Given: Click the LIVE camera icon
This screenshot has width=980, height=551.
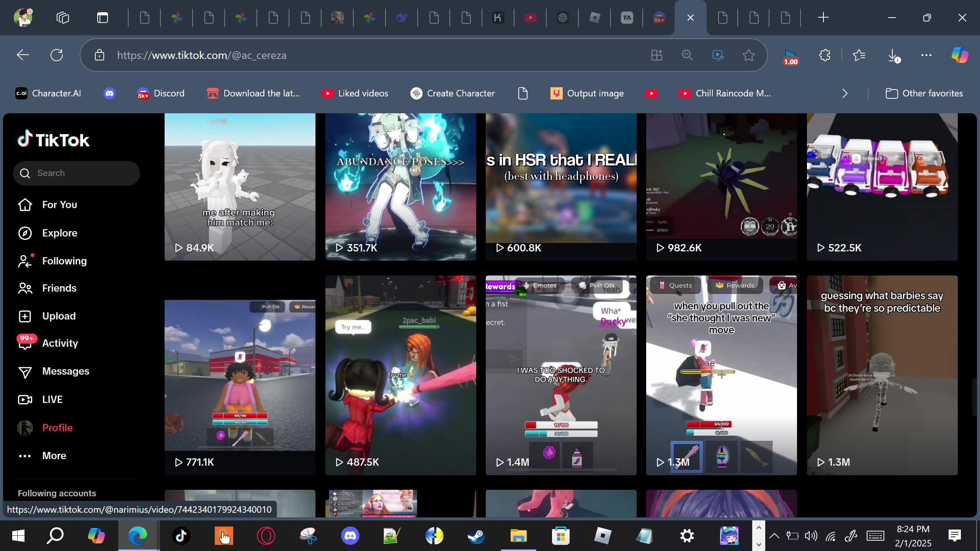Looking at the screenshot, I should [25, 399].
